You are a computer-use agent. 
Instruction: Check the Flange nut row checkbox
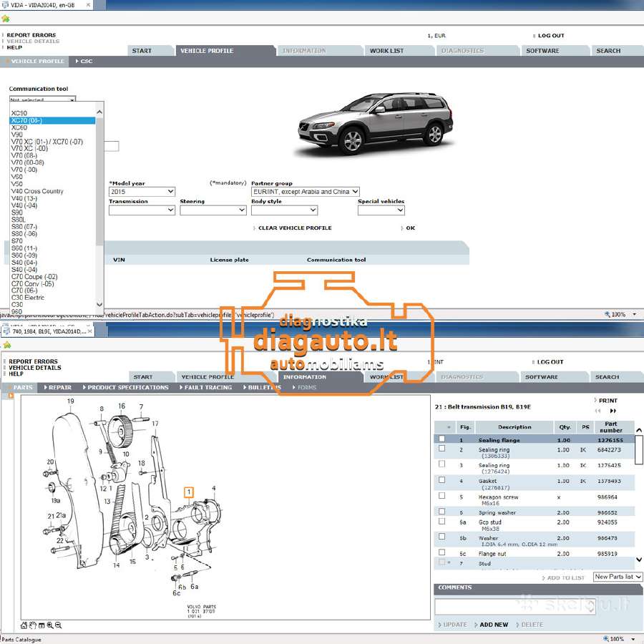(442, 552)
